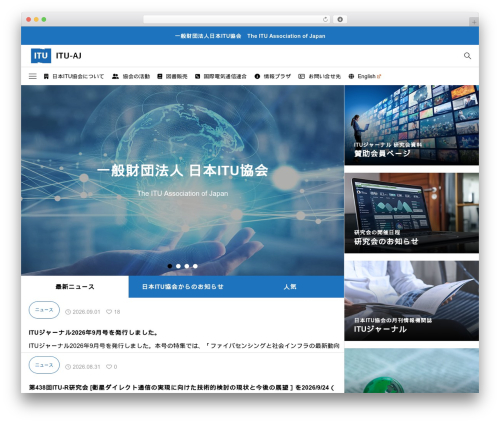Click the browser download indicator icon
The width and height of the screenshot is (500, 423).
(x=340, y=19)
